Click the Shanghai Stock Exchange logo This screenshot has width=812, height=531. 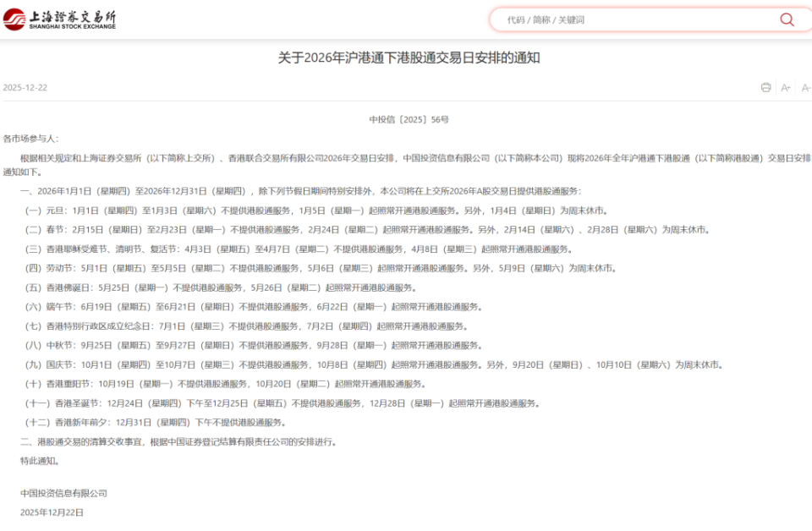coord(59,19)
